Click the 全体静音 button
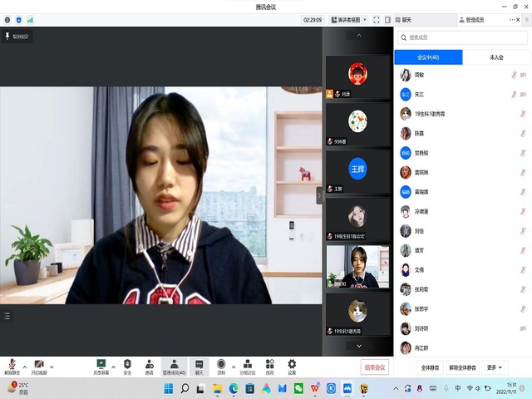The width and height of the screenshot is (532, 399). click(430, 367)
